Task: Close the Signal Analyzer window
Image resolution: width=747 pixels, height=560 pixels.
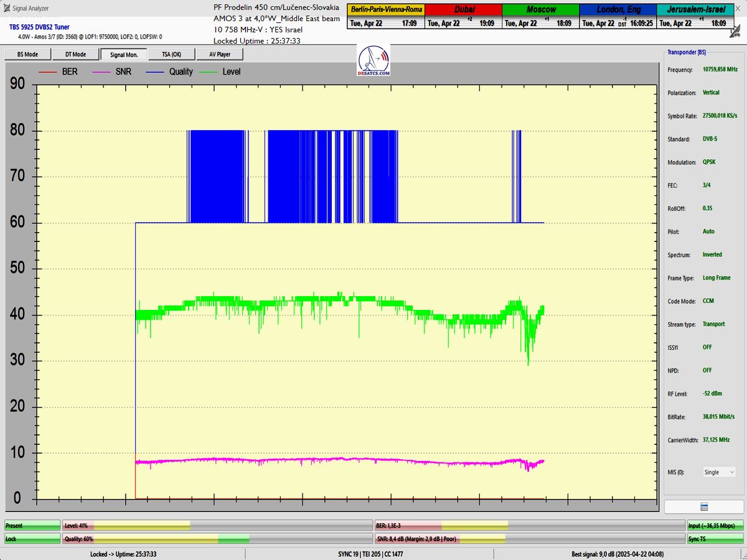Action: [738, 8]
